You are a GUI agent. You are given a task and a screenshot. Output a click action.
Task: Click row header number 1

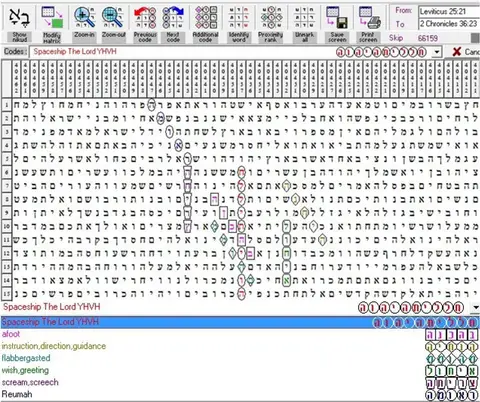click(x=7, y=105)
